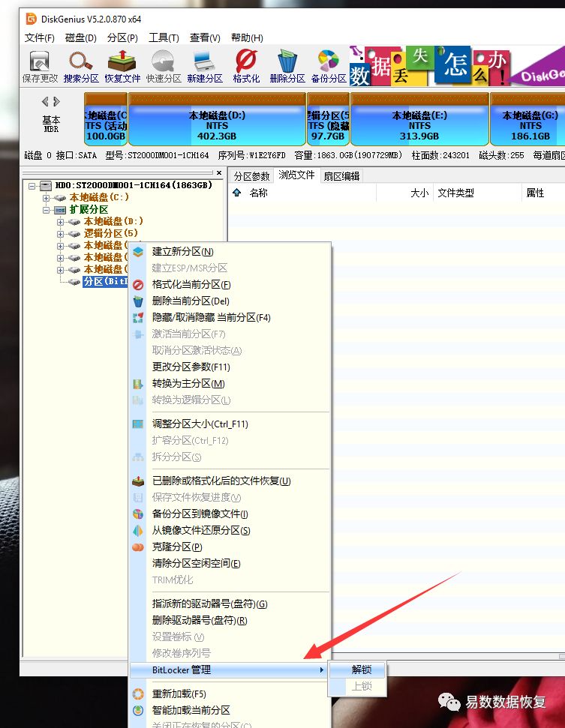565x728 pixels.
Task: Open the BitLocker 管理 submenu arrow
Action: 321,670
